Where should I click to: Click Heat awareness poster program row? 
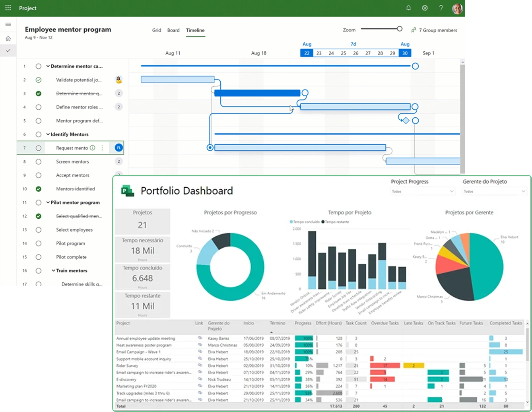(144, 345)
